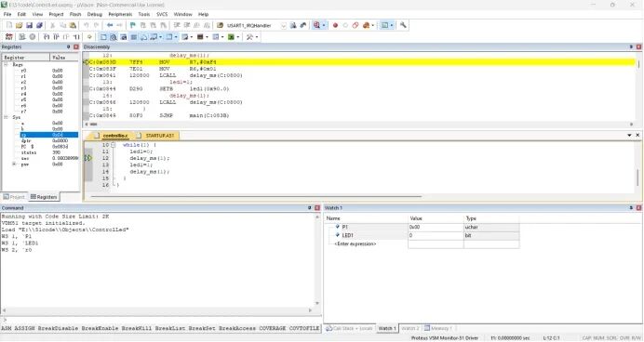Viewport: 644px width, 342px height.
Task: Click the Step Over icon
Action: click(56, 37)
